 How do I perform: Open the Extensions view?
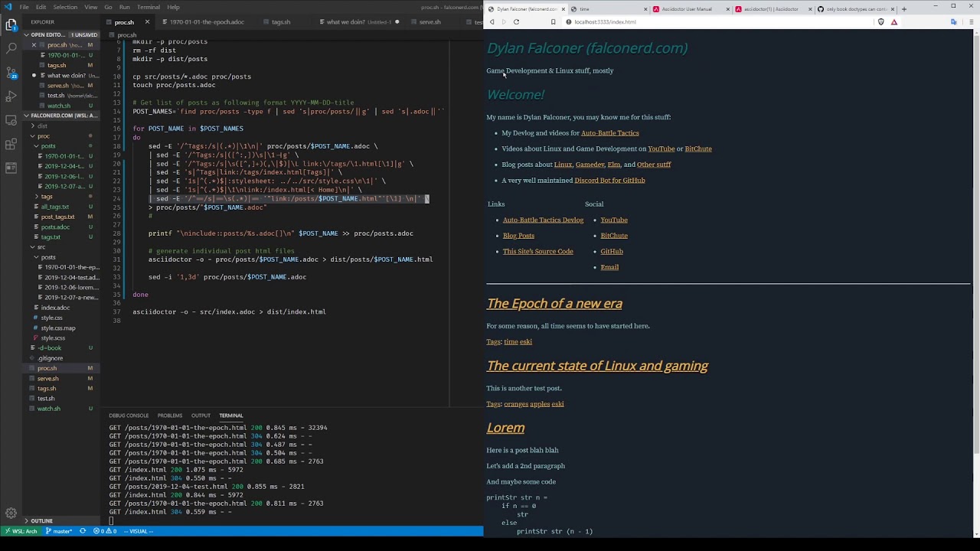[11, 144]
